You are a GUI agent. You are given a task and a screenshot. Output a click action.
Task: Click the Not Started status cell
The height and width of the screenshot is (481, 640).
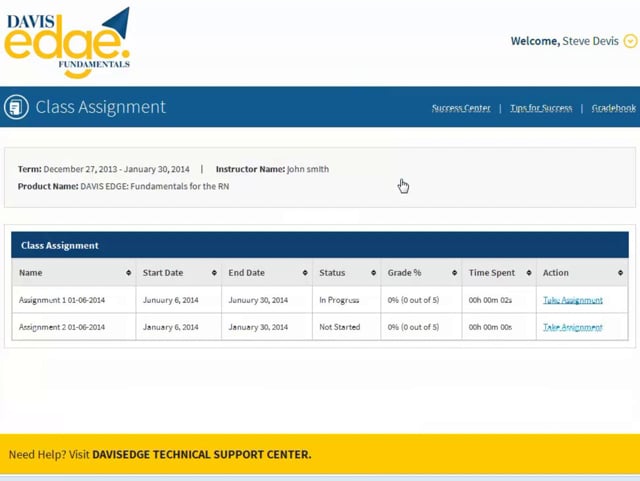(347, 327)
